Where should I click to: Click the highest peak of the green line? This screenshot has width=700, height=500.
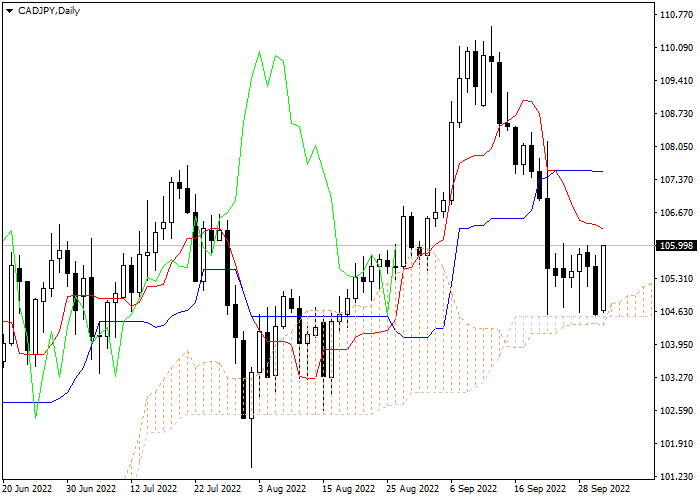261,51
